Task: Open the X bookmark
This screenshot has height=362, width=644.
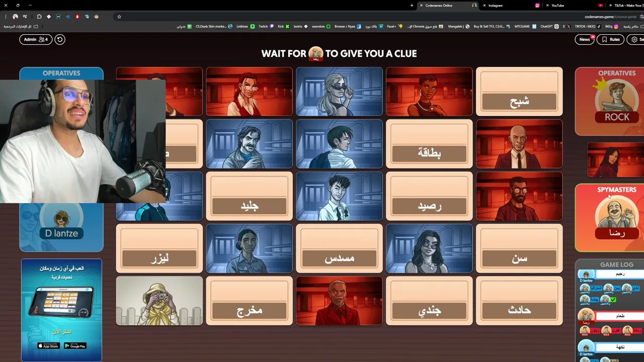Action: tap(566, 26)
